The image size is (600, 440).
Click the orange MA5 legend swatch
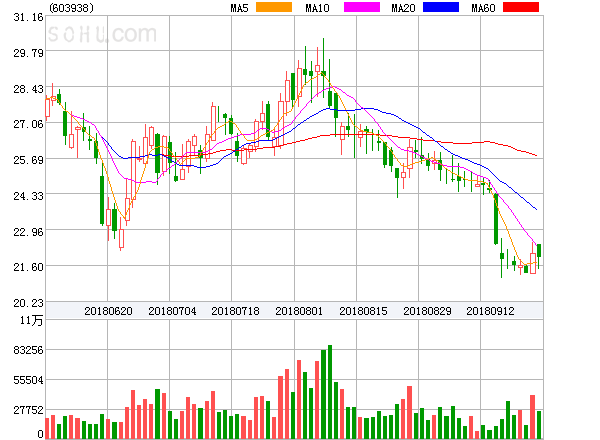click(274, 7)
